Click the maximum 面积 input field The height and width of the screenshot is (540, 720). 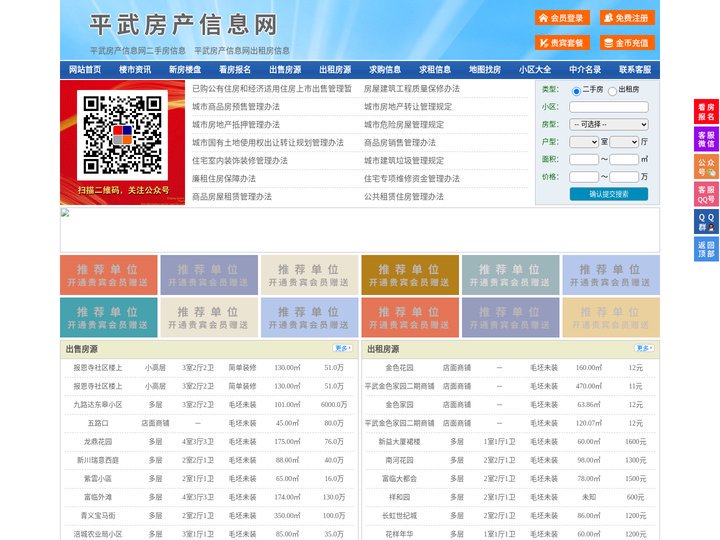[x=624, y=159]
